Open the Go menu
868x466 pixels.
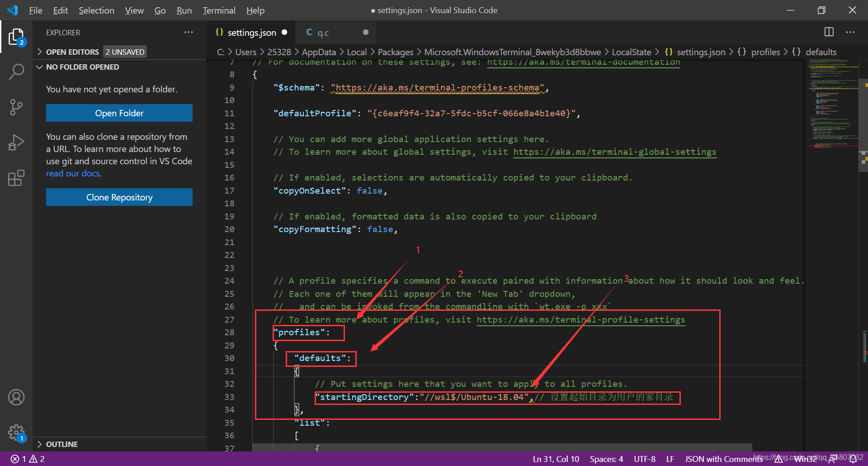(x=160, y=10)
